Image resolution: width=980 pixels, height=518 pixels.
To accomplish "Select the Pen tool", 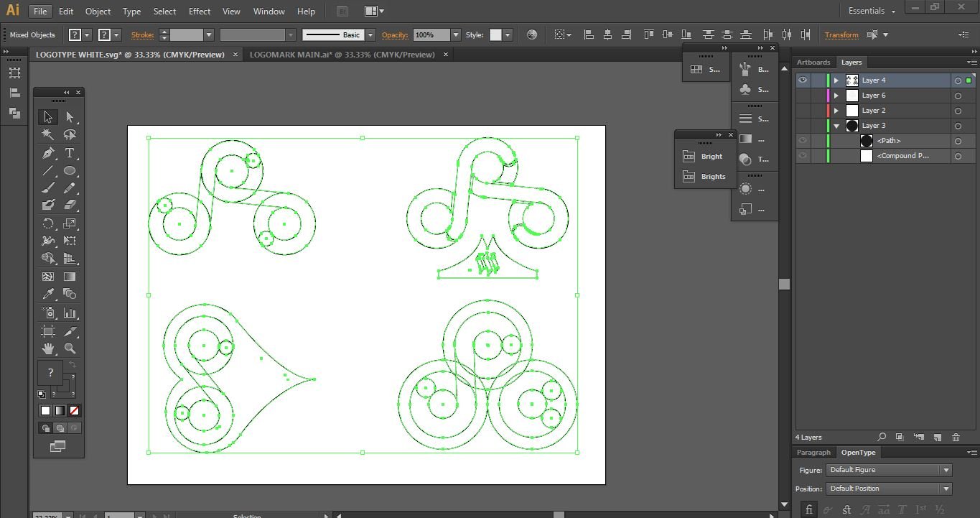I will click(x=47, y=153).
